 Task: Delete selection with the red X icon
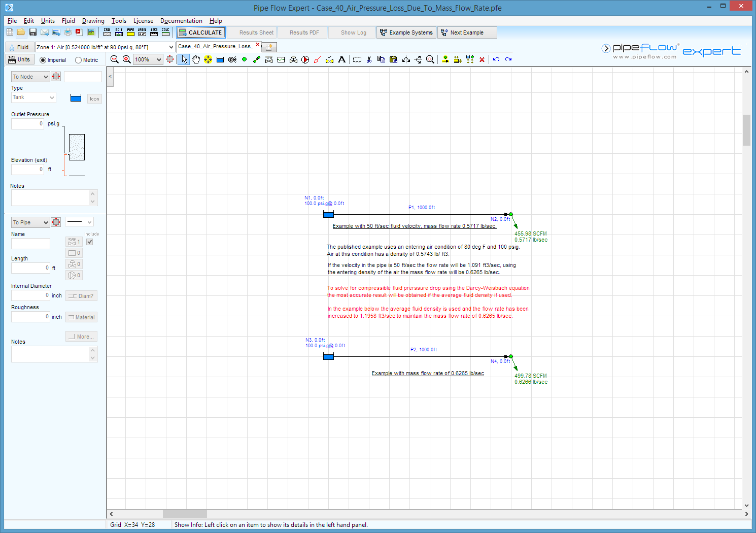(482, 59)
